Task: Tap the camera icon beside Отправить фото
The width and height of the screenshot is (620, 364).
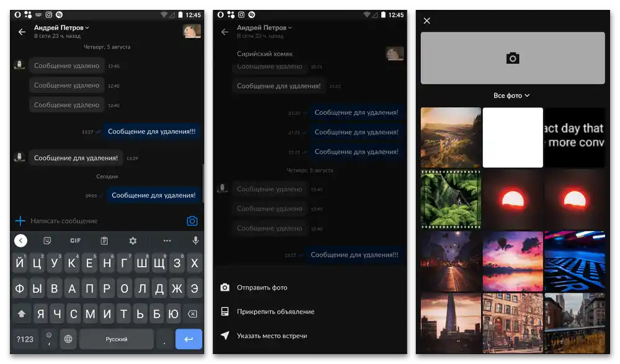Action: point(224,287)
